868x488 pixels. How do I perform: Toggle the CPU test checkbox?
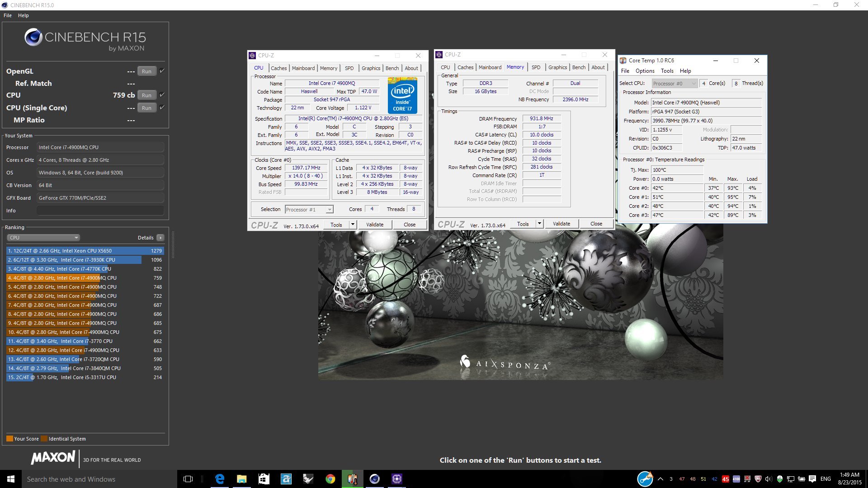coord(162,95)
